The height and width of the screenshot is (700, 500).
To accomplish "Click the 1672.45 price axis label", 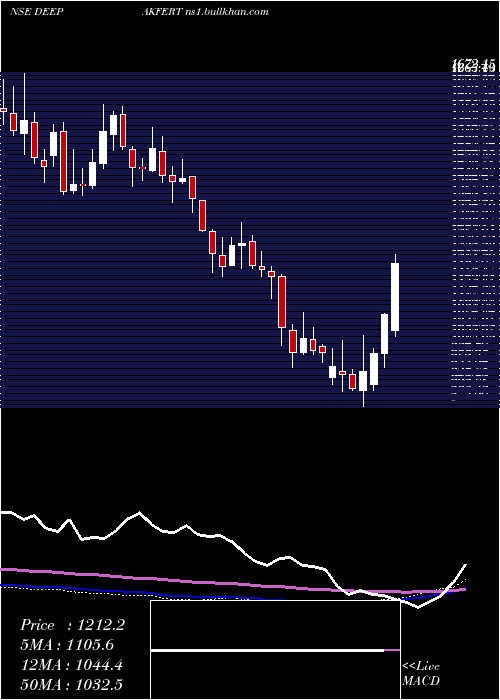I will point(474,63).
